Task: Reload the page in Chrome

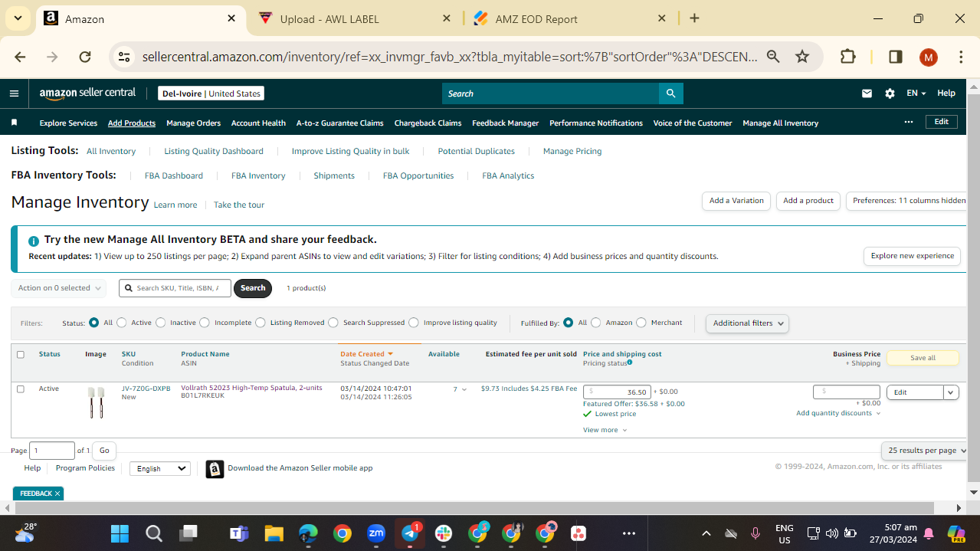Action: click(85, 57)
